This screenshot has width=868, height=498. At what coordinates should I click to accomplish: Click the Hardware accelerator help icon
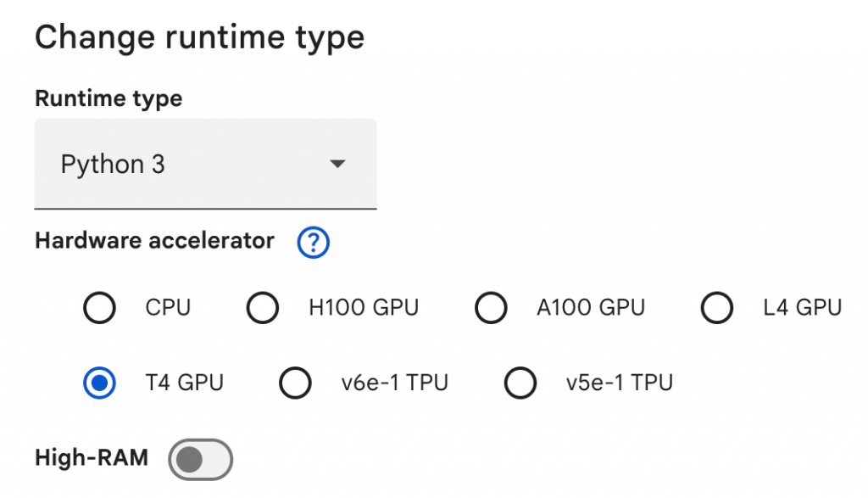[x=312, y=243]
